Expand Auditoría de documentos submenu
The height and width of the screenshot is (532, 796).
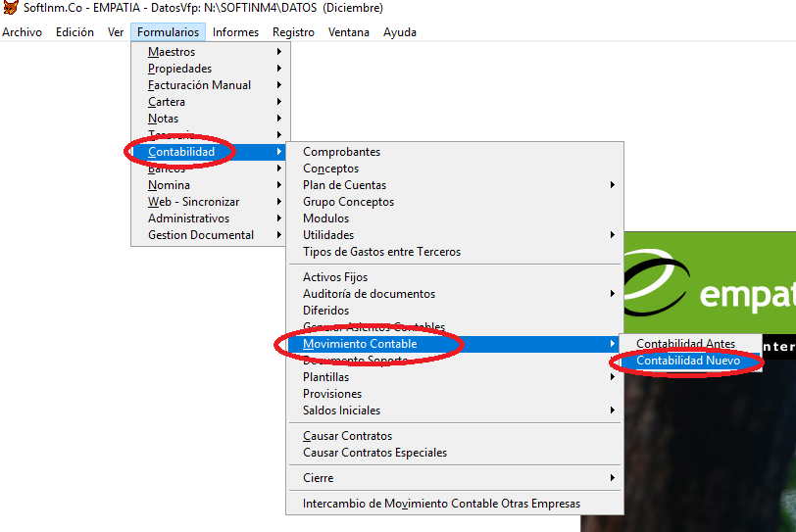(x=455, y=294)
